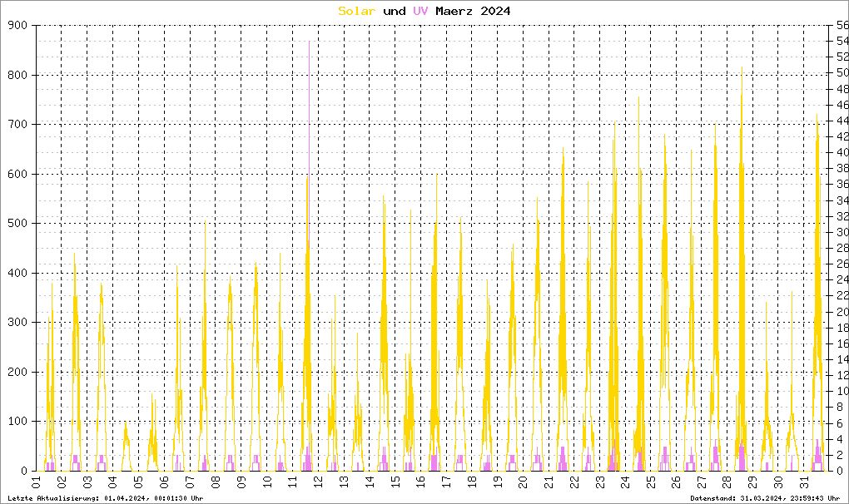Click the 900 label on the left axis
Viewport: 849px width, 504px height.
pos(18,26)
